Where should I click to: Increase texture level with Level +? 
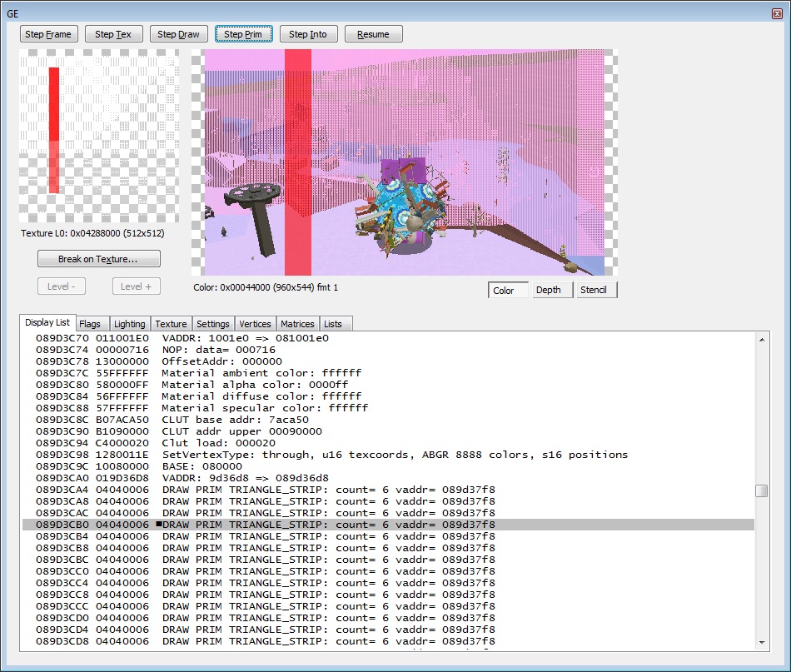(x=137, y=286)
